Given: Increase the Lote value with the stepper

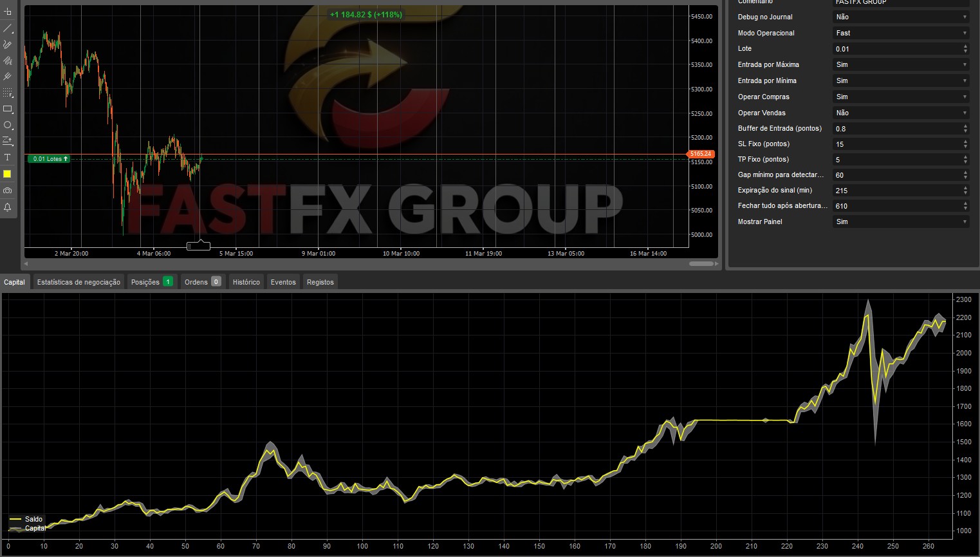Looking at the screenshot, I should pos(965,46).
